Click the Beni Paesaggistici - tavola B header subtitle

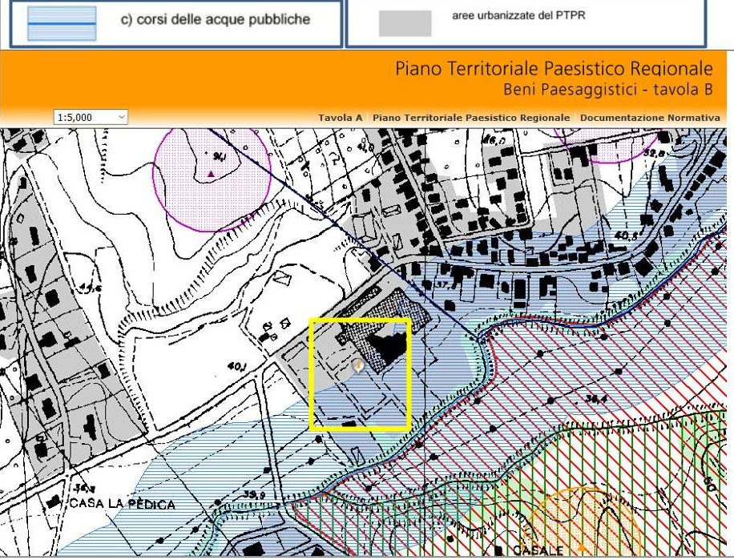(608, 89)
